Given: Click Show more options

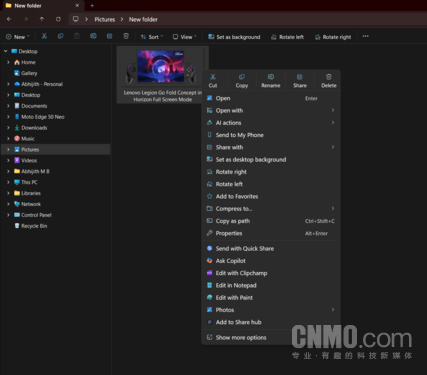Looking at the screenshot, I should point(271,337).
